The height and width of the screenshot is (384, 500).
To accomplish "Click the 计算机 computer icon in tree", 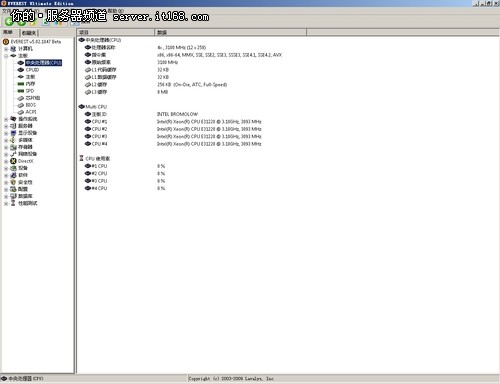I will click(x=13, y=49).
